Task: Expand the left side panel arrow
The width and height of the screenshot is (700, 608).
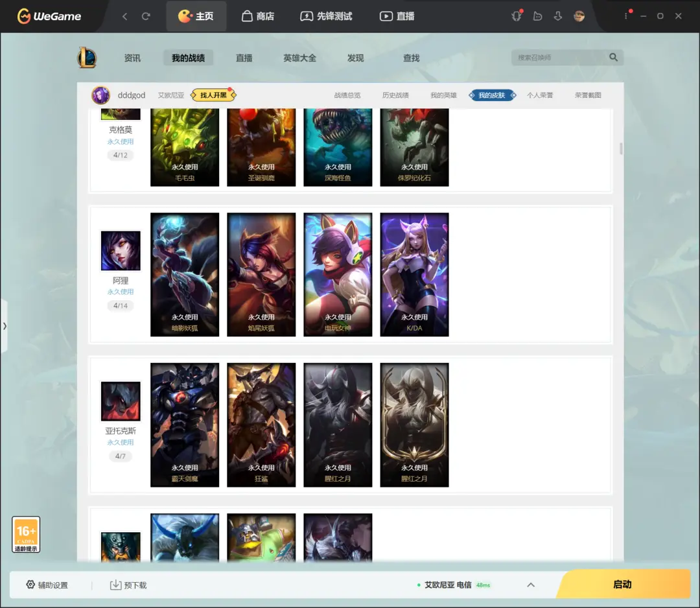Action: (4, 326)
